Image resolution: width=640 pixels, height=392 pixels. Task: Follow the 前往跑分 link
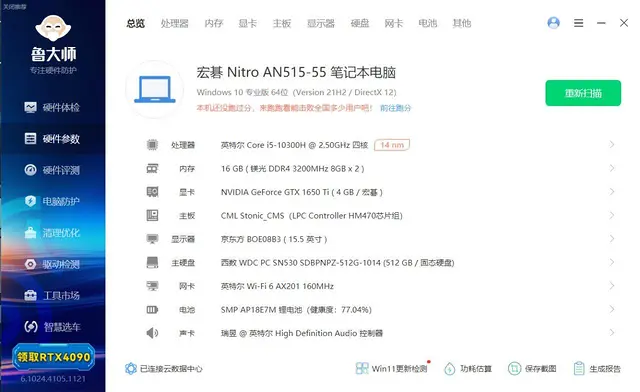(x=396, y=108)
